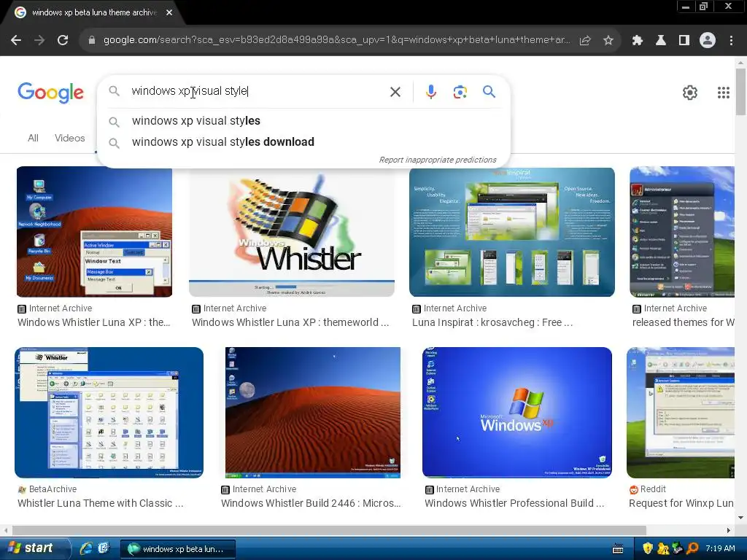Screen dimensions: 747x560
Task: Switch to the All results tab
Action: pos(33,138)
